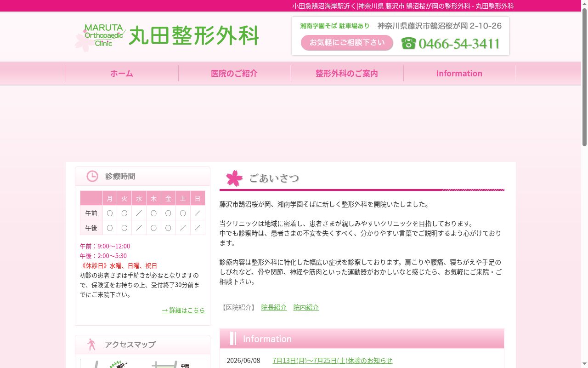Click the clock icon beside 診療時間
Screen dimensions: 588x368
(92, 176)
